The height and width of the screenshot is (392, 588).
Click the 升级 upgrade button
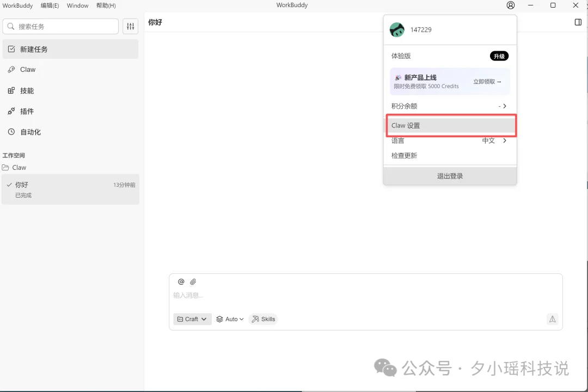pos(499,56)
